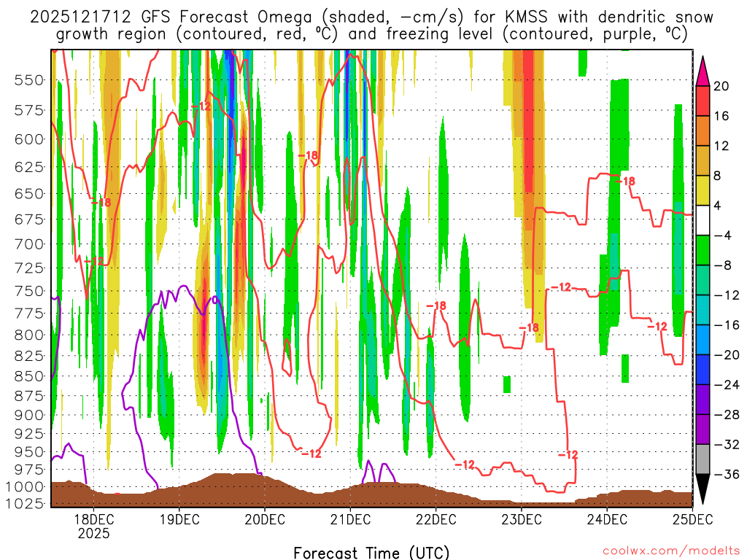The width and height of the screenshot is (747, 560).
Task: Click the 750 pressure level label
Action: click(29, 291)
